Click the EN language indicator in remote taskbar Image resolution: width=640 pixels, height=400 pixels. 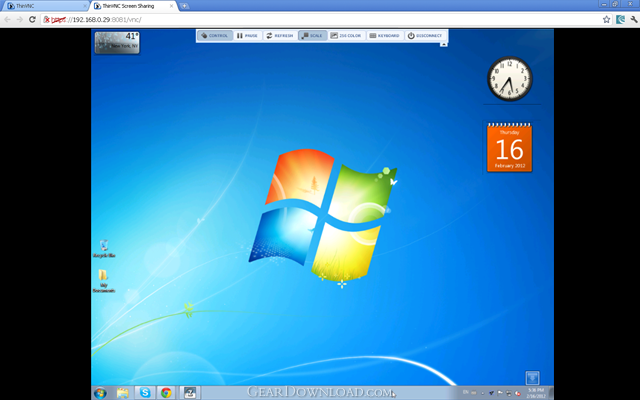tap(465, 392)
